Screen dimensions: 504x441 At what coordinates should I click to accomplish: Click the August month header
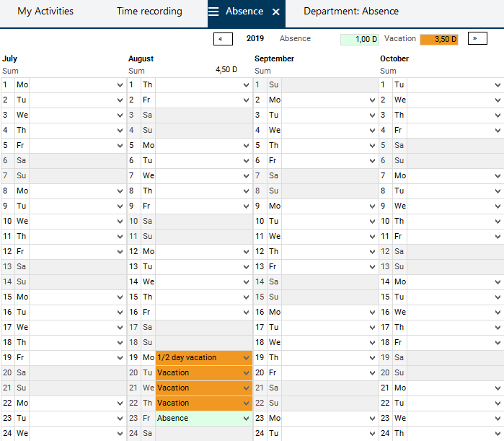point(141,58)
